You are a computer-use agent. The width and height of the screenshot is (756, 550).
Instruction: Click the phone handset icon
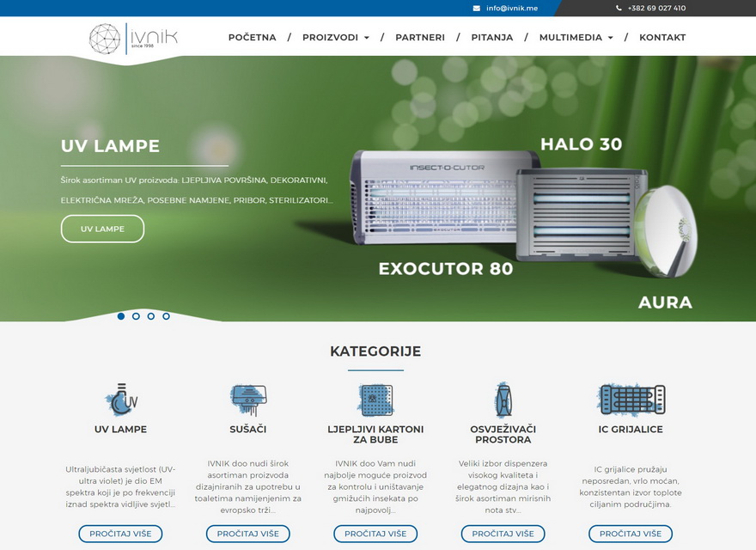pos(619,9)
